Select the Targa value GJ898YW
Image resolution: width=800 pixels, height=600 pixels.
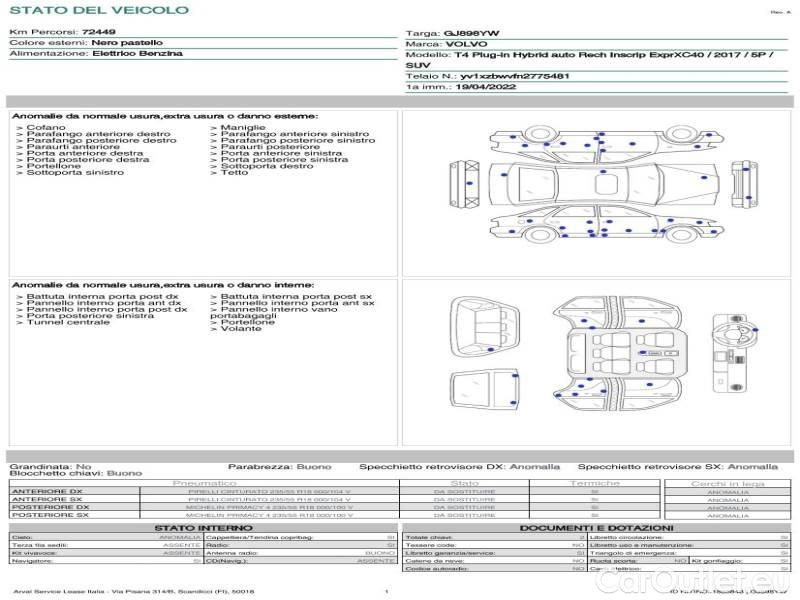click(x=471, y=34)
